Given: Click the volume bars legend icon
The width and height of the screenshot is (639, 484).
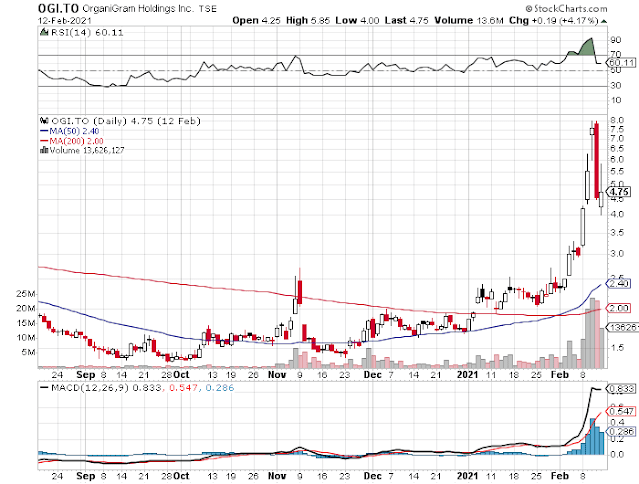Looking at the screenshot, I should pyautogui.click(x=44, y=150).
